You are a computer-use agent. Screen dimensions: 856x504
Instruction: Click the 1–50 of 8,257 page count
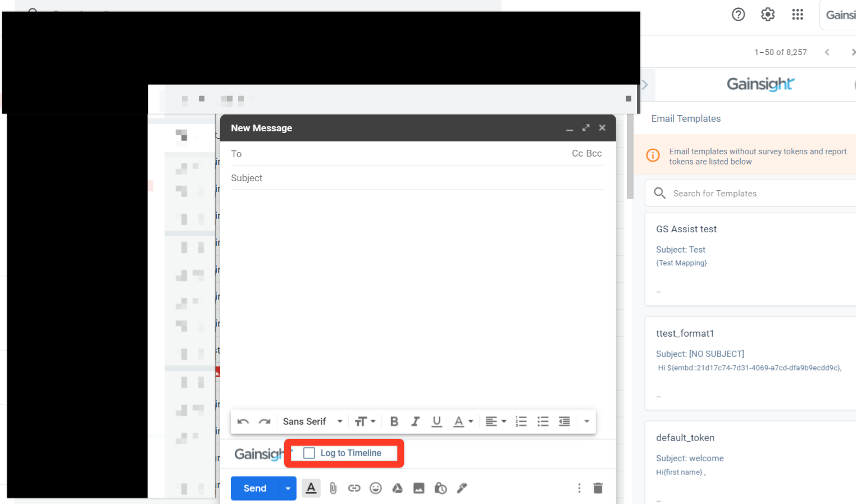pos(780,52)
